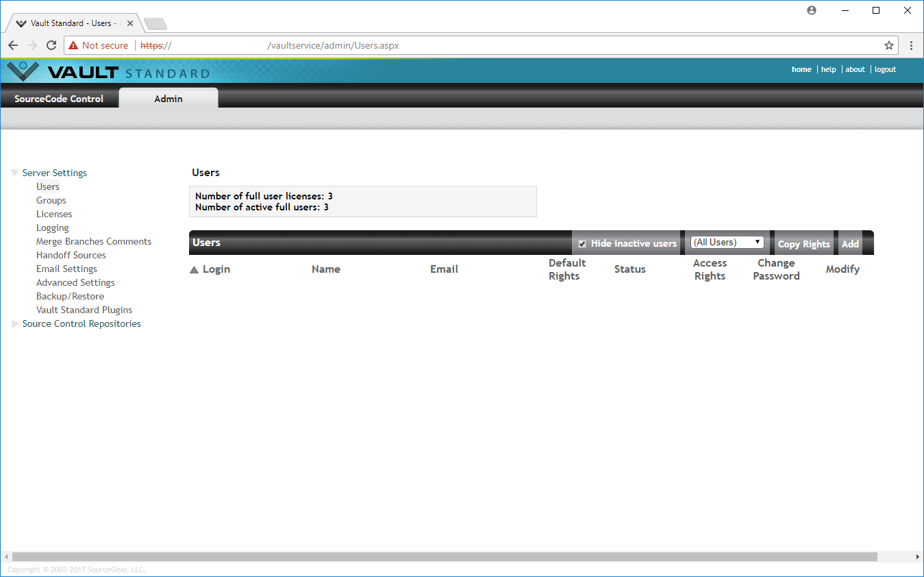This screenshot has height=577, width=924.
Task: Click the Copy Rights button
Action: (803, 244)
